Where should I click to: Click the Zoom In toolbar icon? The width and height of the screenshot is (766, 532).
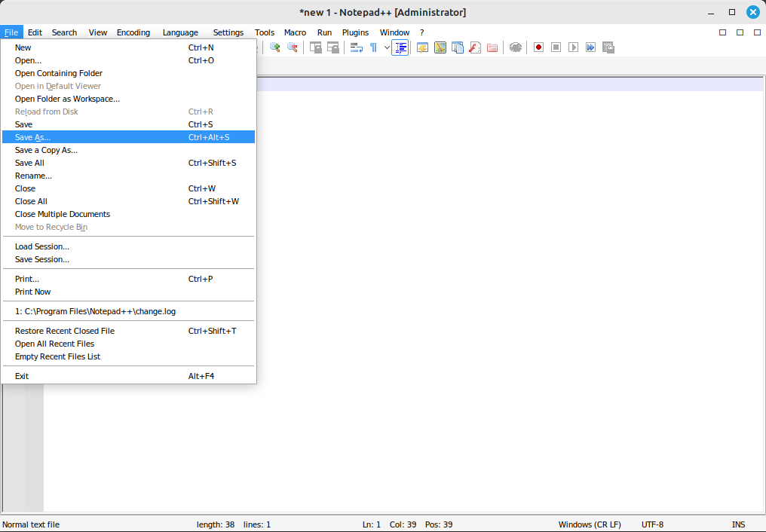pyautogui.click(x=275, y=47)
